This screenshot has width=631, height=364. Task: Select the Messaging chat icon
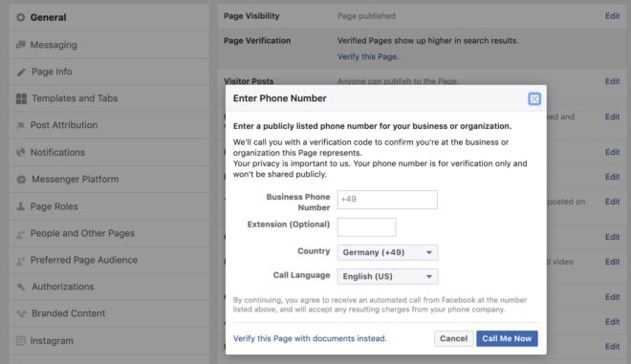20,45
